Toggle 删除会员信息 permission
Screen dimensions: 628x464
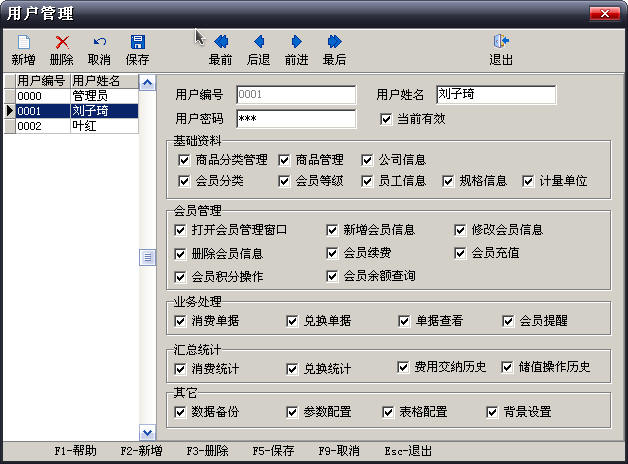click(x=180, y=254)
